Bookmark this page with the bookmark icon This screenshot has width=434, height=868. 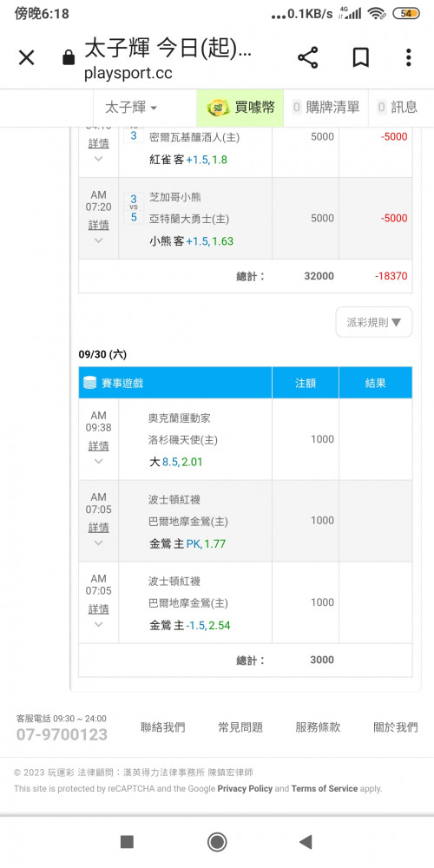361,57
